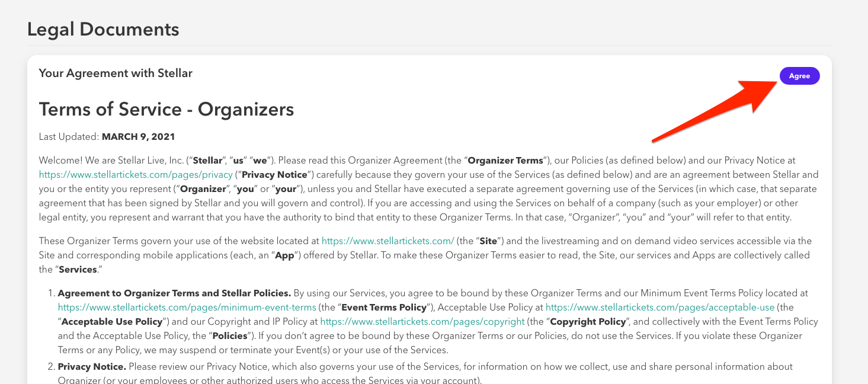This screenshot has width=868, height=384.
Task: Click the Your Agreement with Stellar label
Action: point(116,73)
